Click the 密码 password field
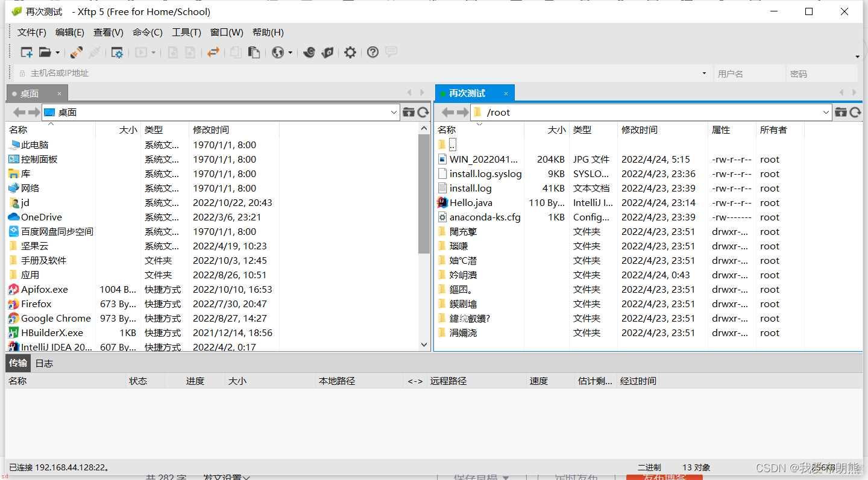 coord(822,73)
